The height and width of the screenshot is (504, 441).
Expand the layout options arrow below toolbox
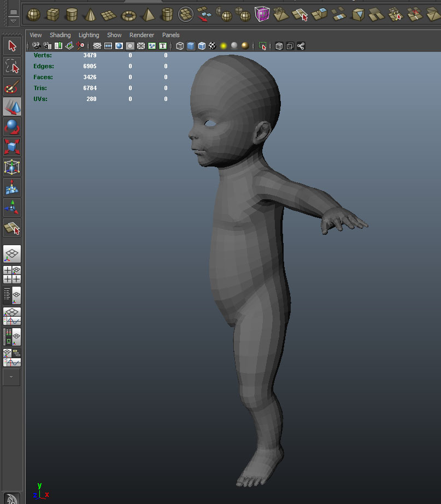tap(11, 377)
